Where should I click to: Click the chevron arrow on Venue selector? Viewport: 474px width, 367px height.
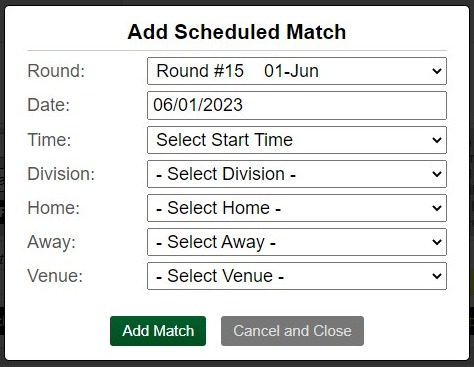pos(437,276)
